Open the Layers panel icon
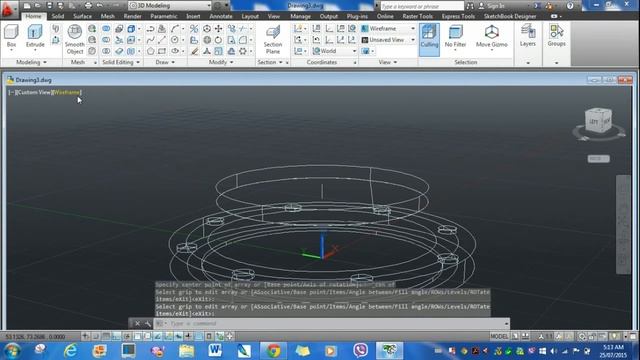The image size is (640, 360). click(528, 35)
